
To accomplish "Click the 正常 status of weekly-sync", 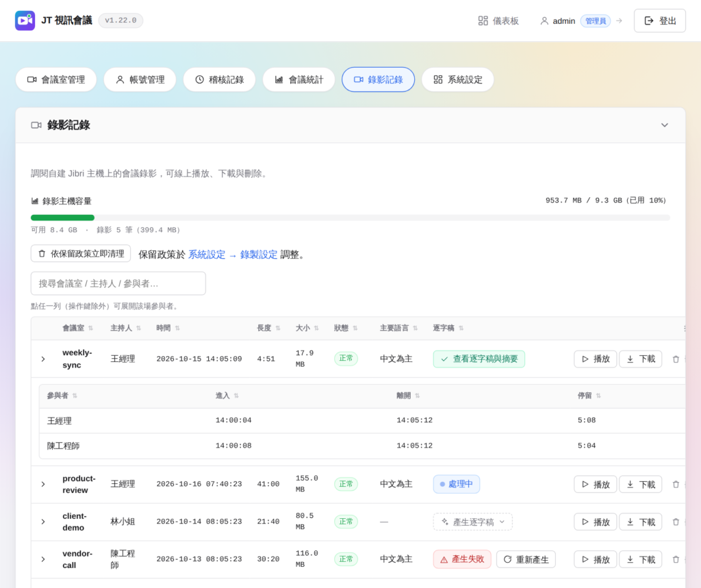I will (346, 359).
